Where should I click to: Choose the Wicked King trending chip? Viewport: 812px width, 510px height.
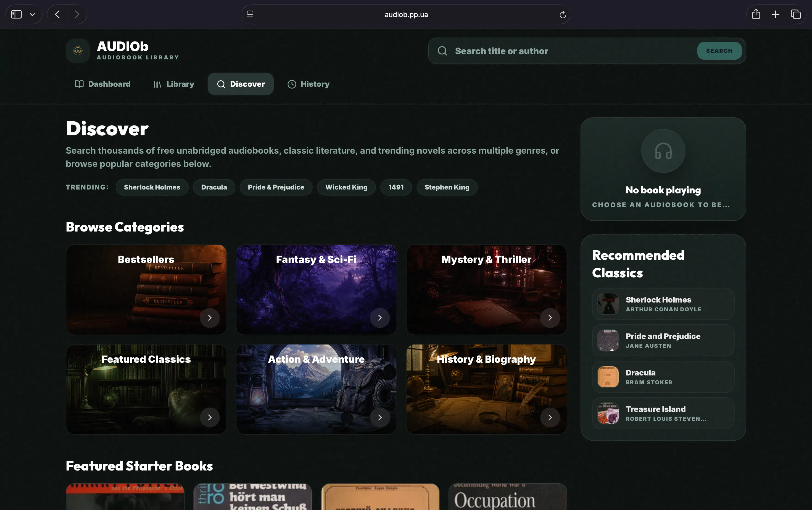pyautogui.click(x=346, y=187)
